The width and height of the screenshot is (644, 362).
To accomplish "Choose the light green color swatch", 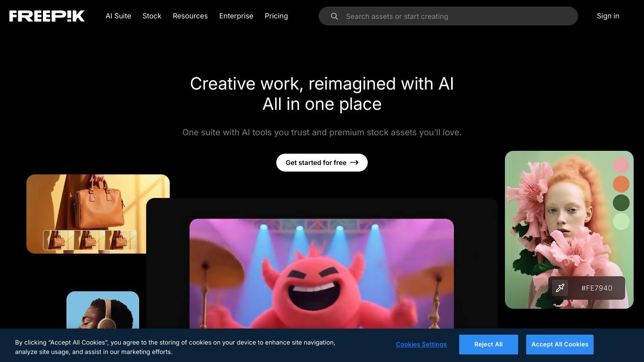I will (x=621, y=222).
